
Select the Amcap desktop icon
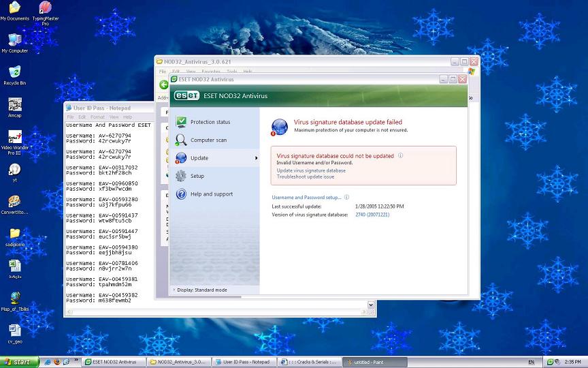pyautogui.click(x=14, y=104)
